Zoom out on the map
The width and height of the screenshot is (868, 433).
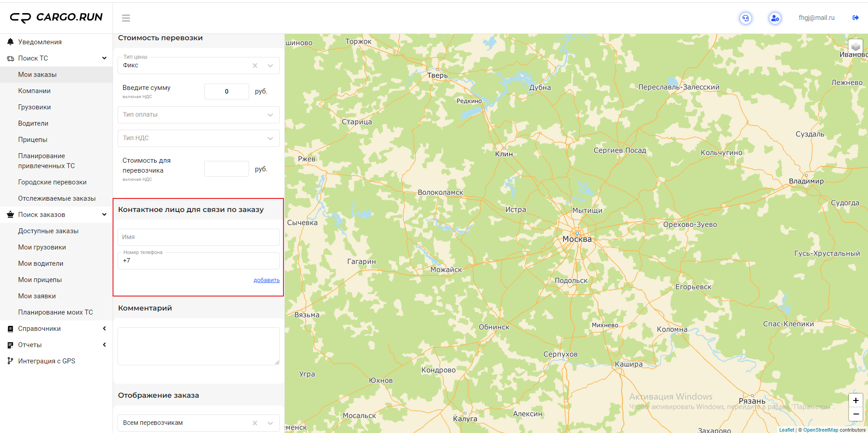tap(856, 414)
